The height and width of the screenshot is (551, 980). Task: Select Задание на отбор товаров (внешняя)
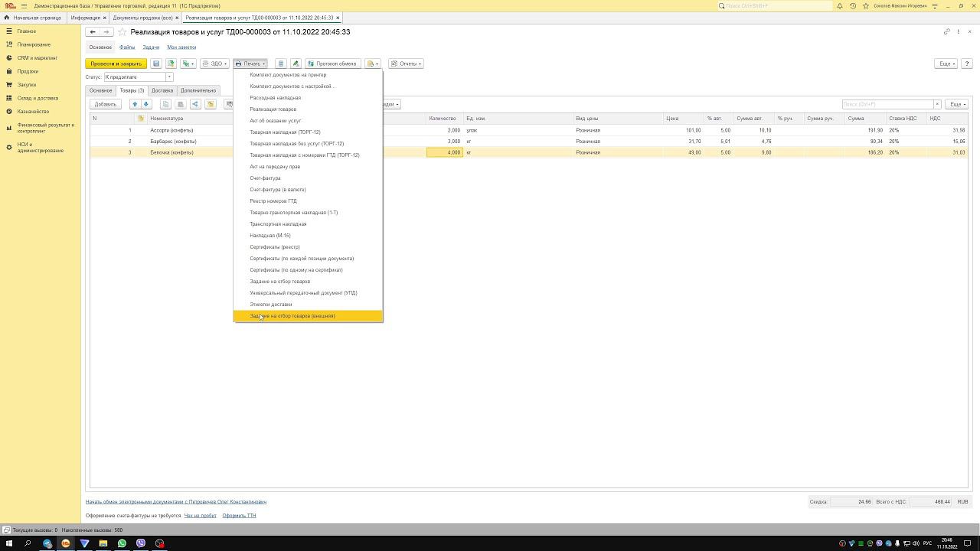pos(308,316)
